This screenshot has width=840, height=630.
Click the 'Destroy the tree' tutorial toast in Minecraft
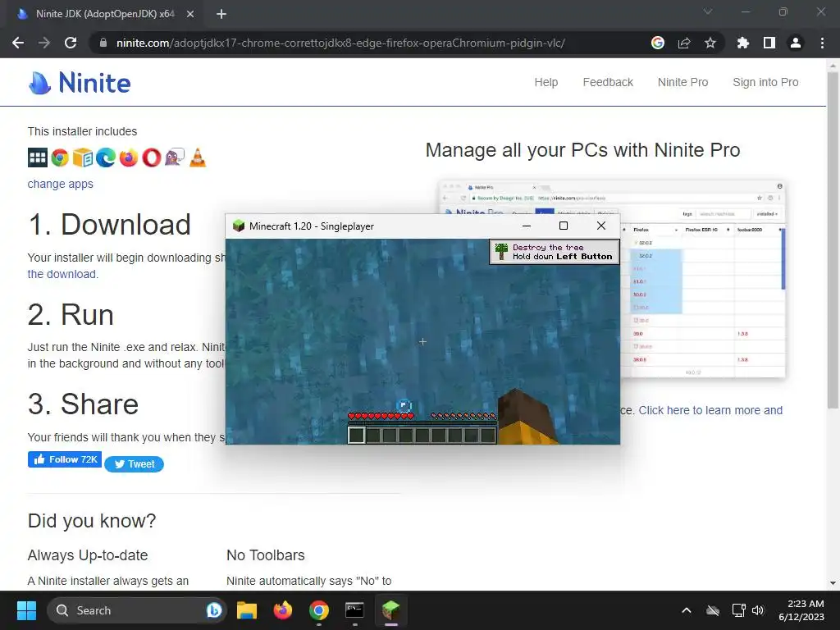[555, 252]
